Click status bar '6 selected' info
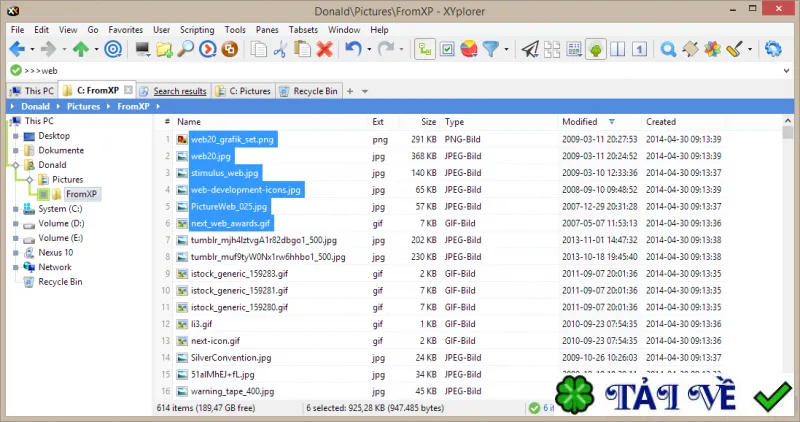Image resolution: width=800 pixels, height=422 pixels. 375,408
